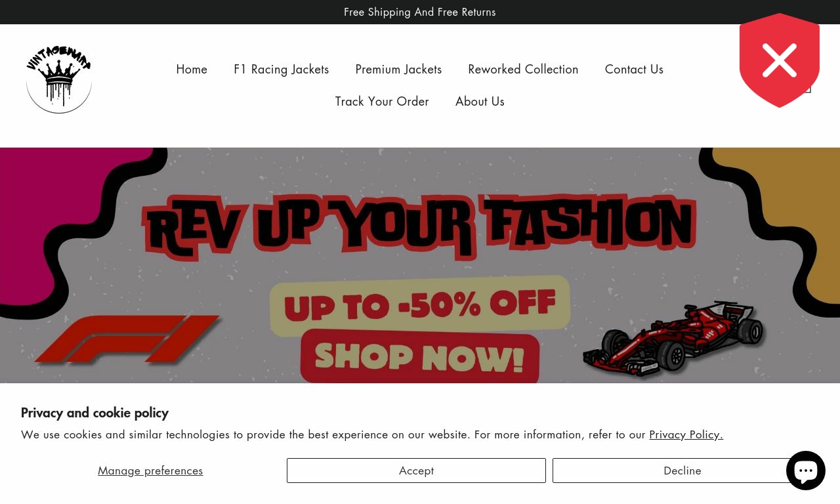Click the Shop Now banner button
This screenshot has height=504, width=840.
pos(420,356)
